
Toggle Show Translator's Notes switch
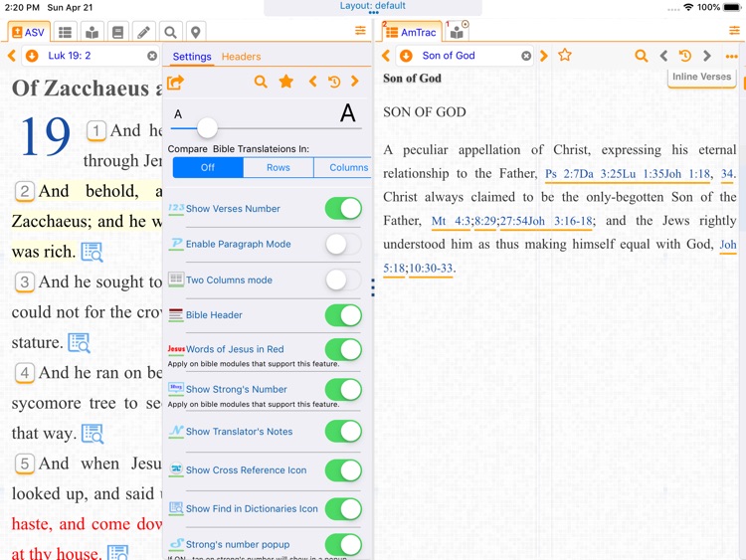tap(343, 432)
